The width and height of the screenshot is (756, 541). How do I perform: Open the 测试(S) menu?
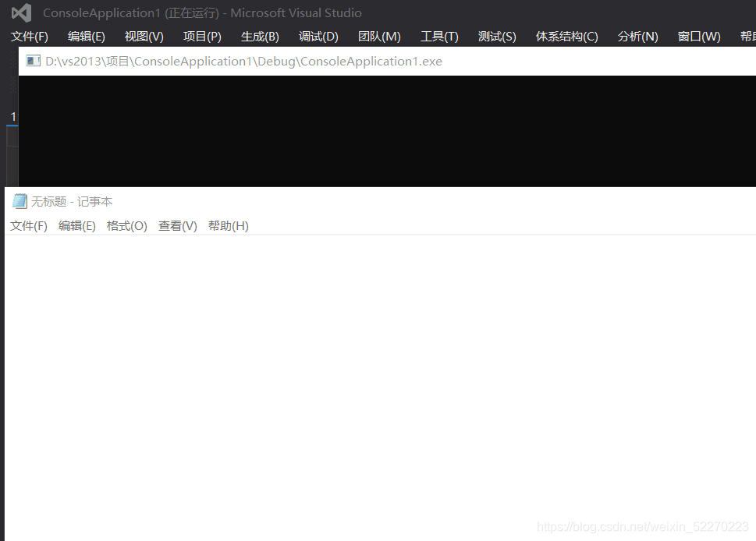tap(497, 37)
